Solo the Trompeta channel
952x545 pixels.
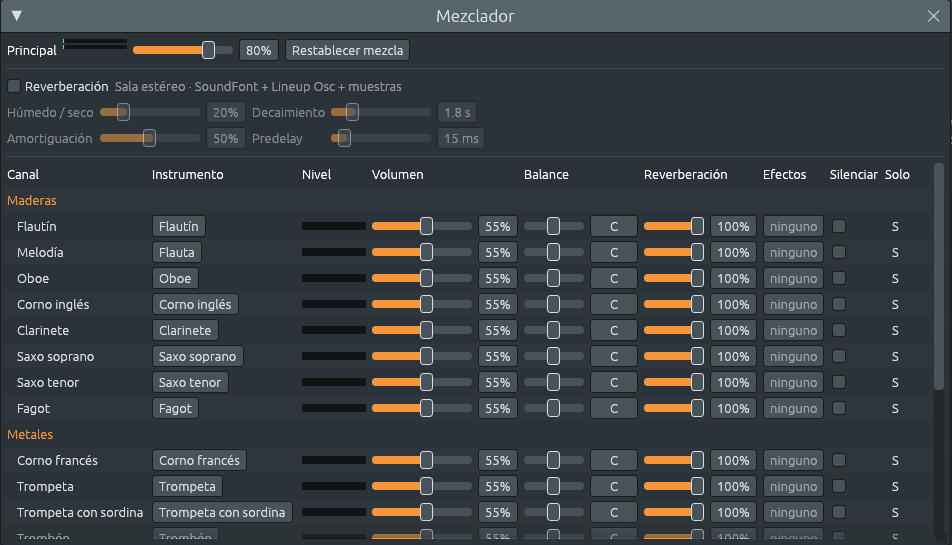tap(895, 487)
